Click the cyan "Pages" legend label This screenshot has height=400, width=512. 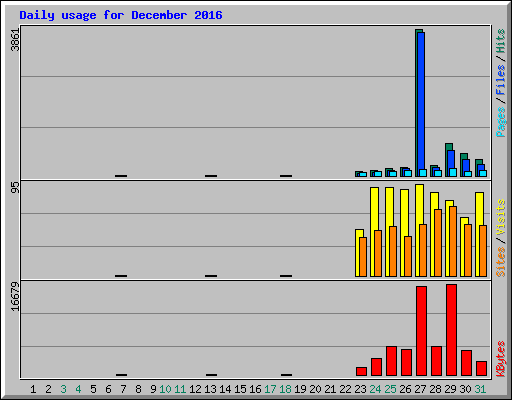(500, 122)
